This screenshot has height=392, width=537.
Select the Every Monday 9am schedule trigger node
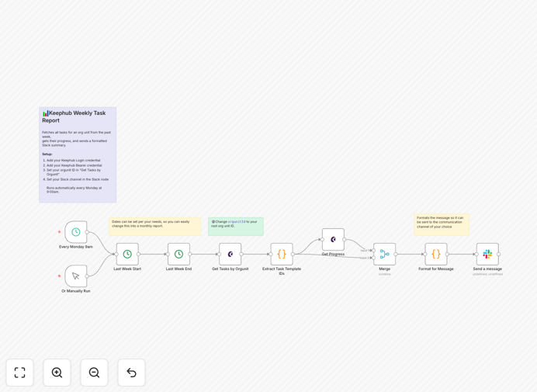[76, 232]
